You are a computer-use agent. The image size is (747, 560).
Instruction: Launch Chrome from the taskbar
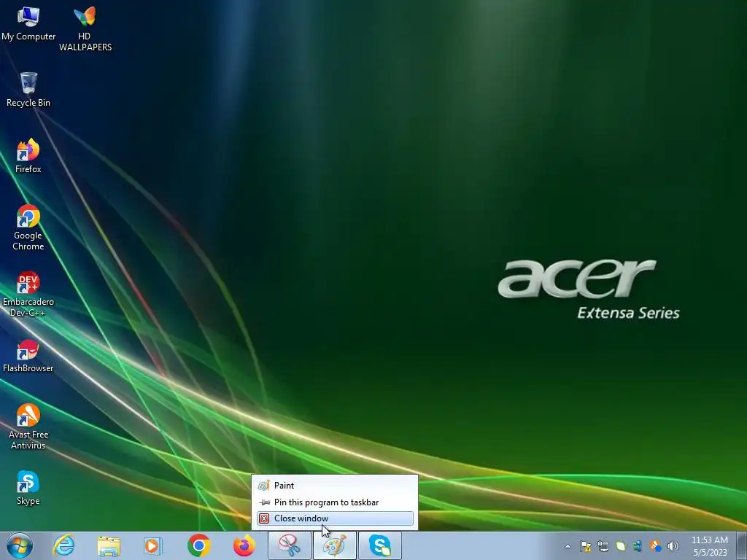point(198,545)
